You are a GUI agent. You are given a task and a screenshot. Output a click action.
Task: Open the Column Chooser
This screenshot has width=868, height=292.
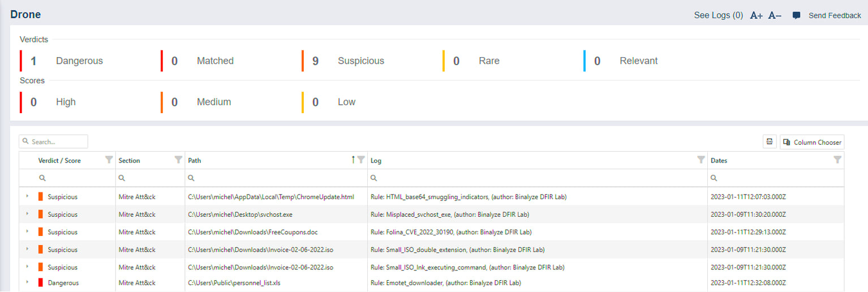811,142
